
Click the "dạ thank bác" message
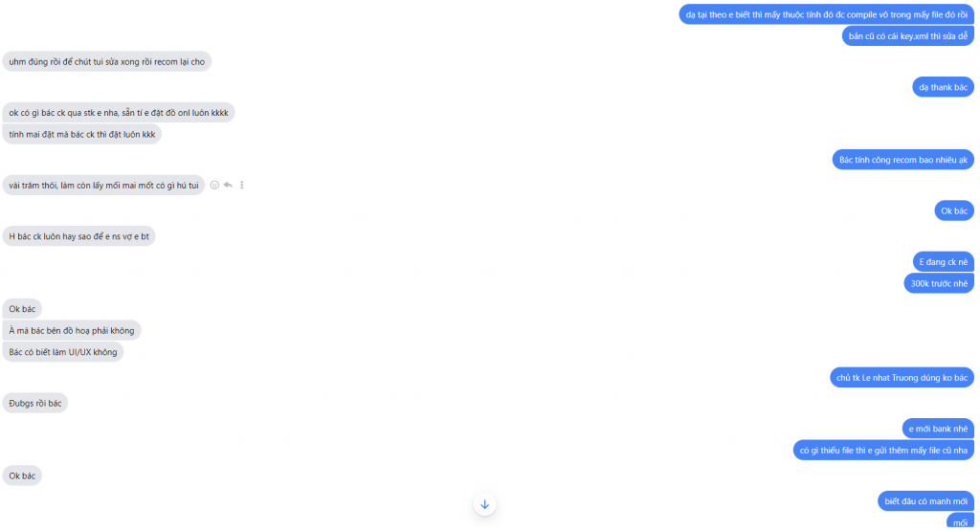pyautogui.click(x=943, y=87)
